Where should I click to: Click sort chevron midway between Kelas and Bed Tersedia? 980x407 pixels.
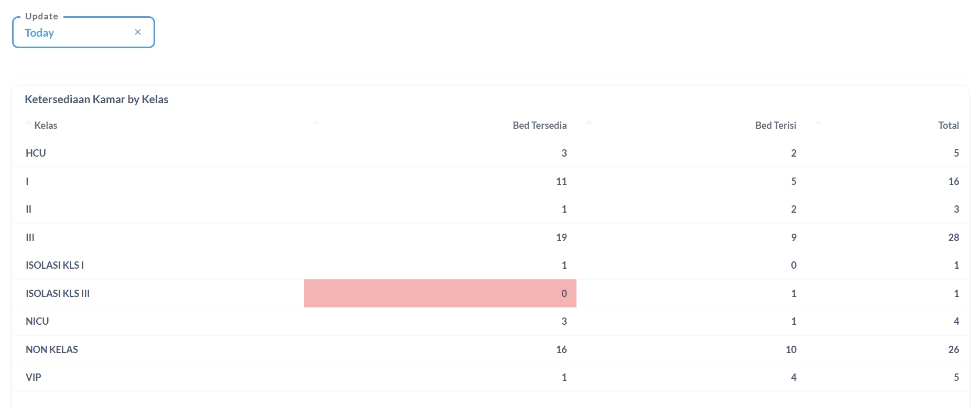coord(317,124)
